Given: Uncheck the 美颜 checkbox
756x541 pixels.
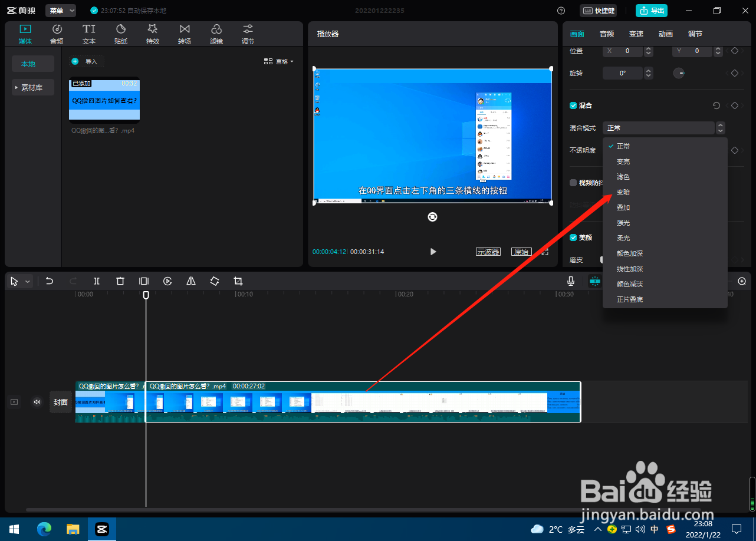Looking at the screenshot, I should pyautogui.click(x=573, y=237).
